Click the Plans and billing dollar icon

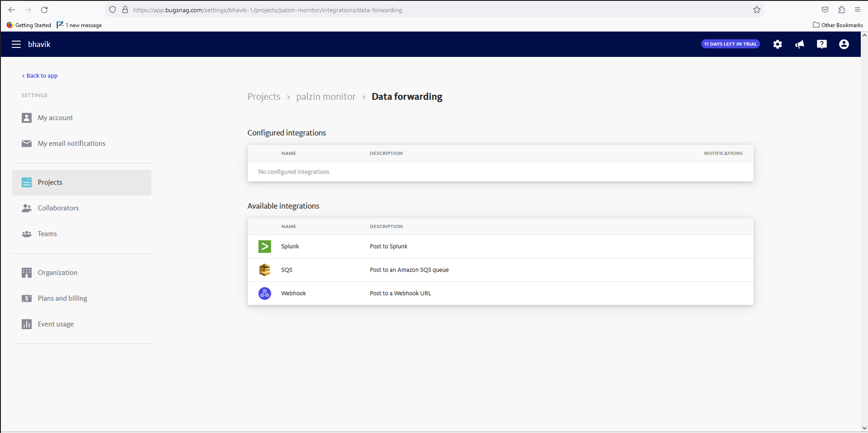coord(27,298)
